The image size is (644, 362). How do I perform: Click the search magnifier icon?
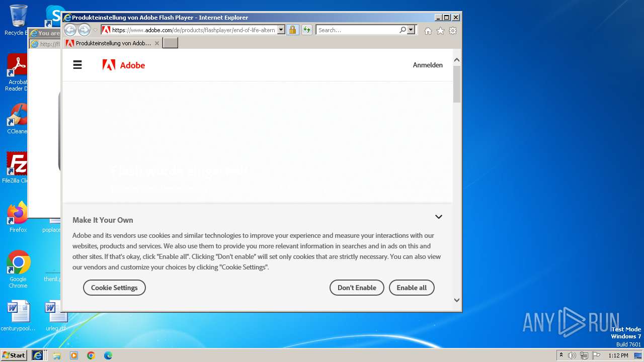click(403, 30)
